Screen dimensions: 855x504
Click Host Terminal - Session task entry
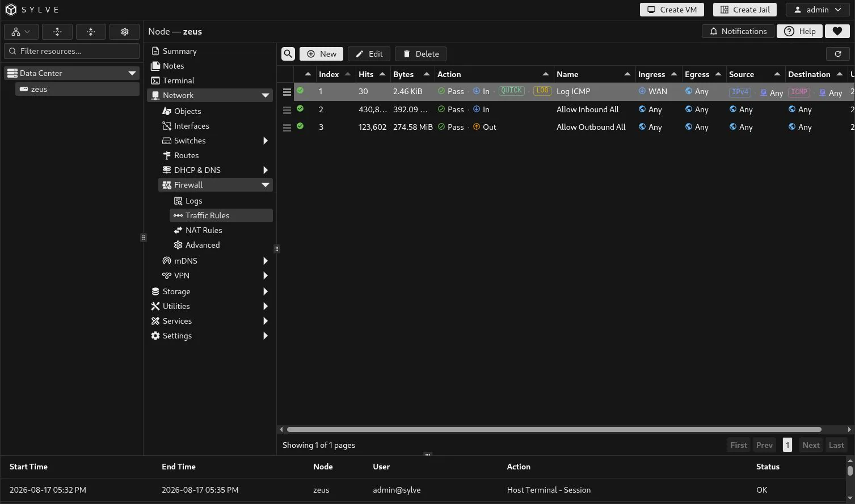point(549,490)
